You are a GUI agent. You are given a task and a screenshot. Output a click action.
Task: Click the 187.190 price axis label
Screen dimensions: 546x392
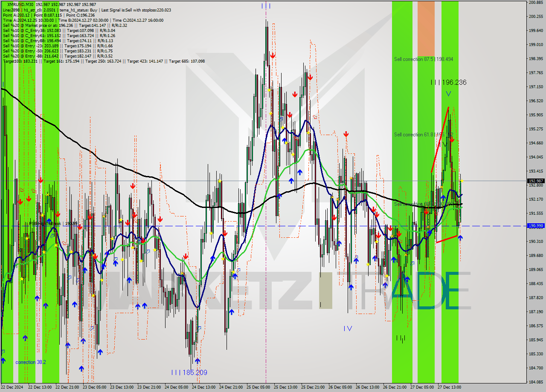pos(536,312)
